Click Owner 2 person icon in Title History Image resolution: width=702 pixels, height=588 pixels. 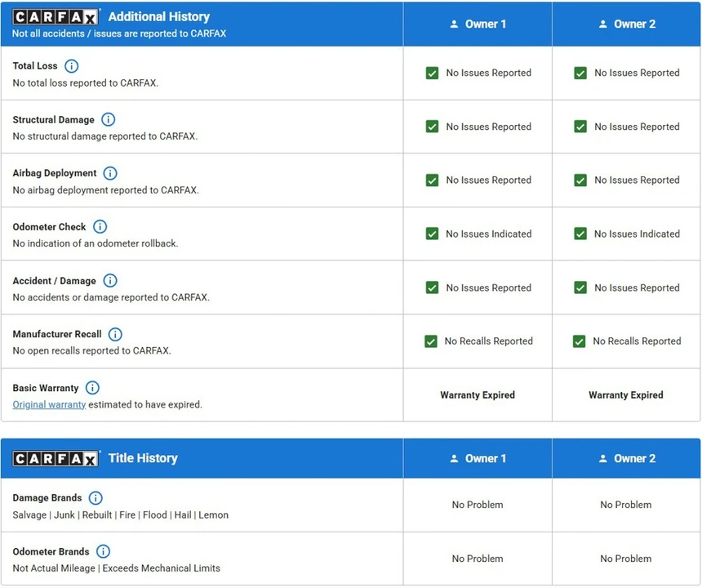coord(603,459)
